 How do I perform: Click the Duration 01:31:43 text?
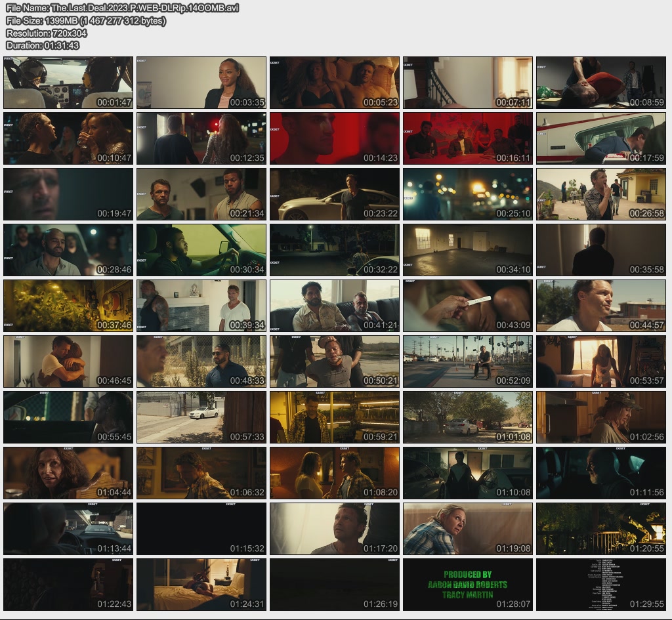[x=43, y=45]
